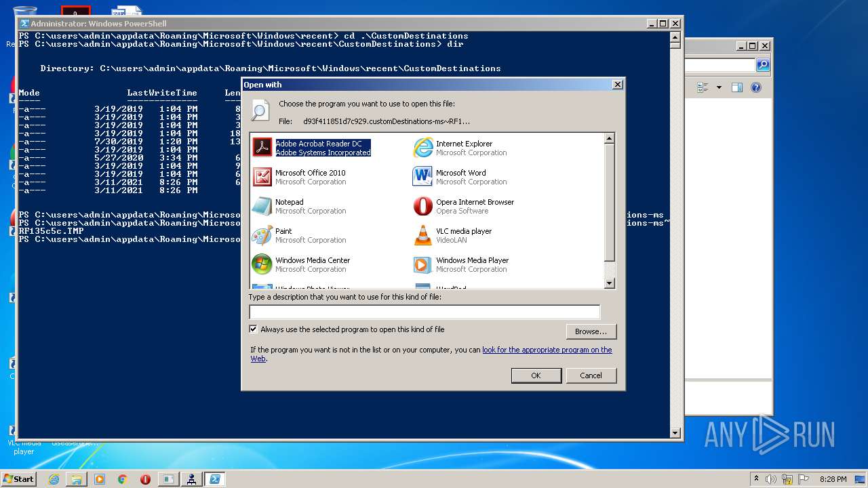The image size is (868, 488).
Task: Click the program list scrollbar thumb
Action: 609,202
